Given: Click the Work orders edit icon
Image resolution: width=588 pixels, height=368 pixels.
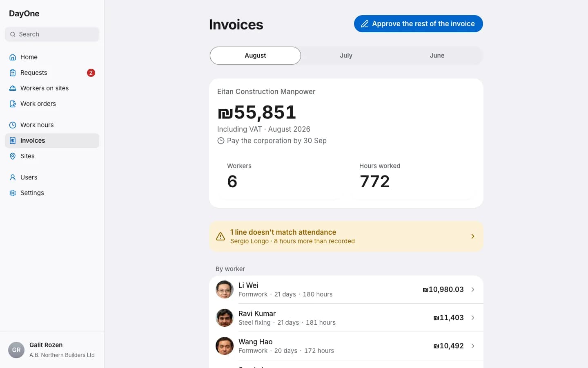Looking at the screenshot, I should (x=13, y=104).
